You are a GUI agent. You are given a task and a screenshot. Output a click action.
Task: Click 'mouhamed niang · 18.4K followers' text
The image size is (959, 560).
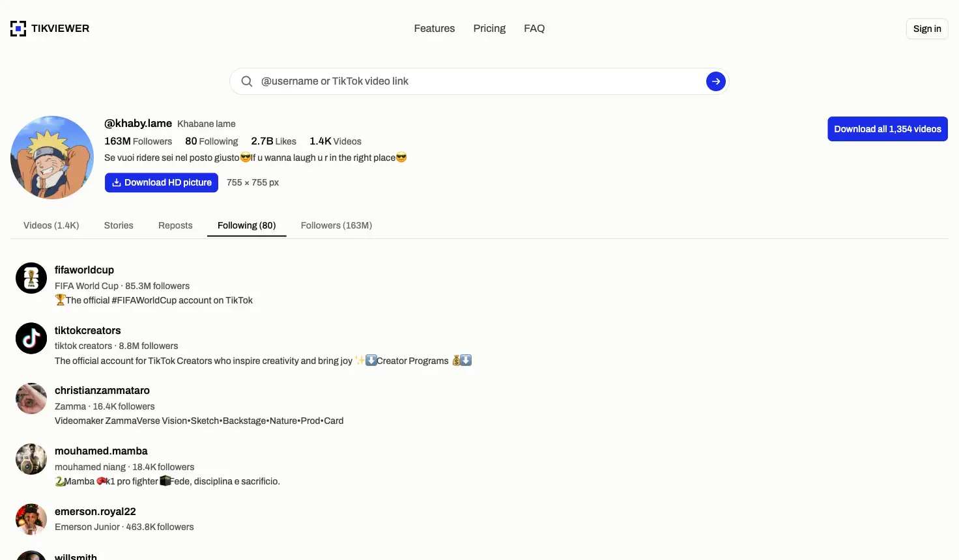click(x=124, y=467)
